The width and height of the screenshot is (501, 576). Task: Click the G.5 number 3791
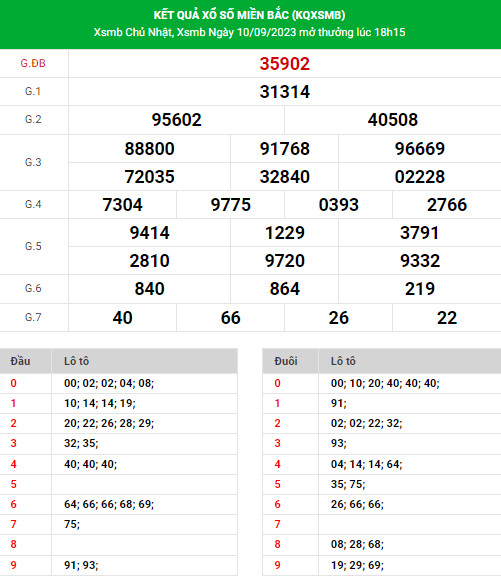420,233
